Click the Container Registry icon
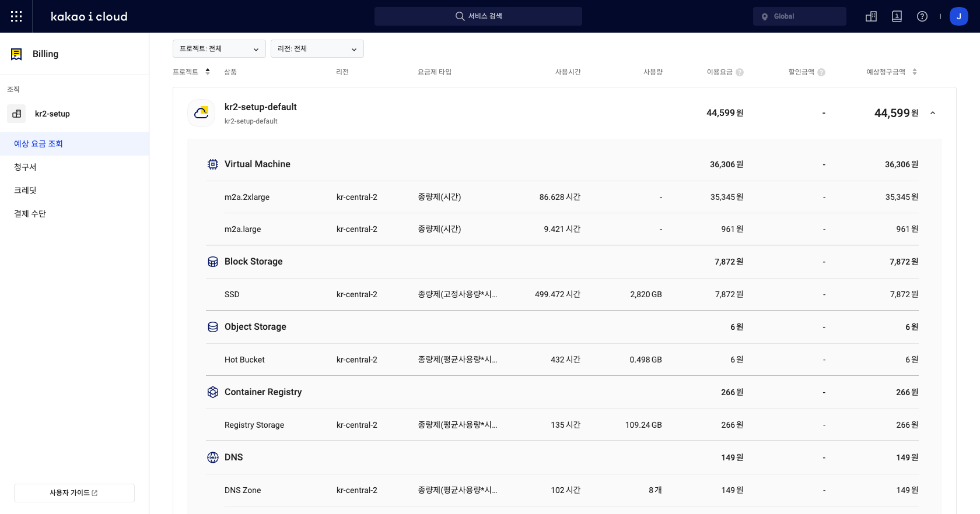This screenshot has height=514, width=980. click(213, 392)
